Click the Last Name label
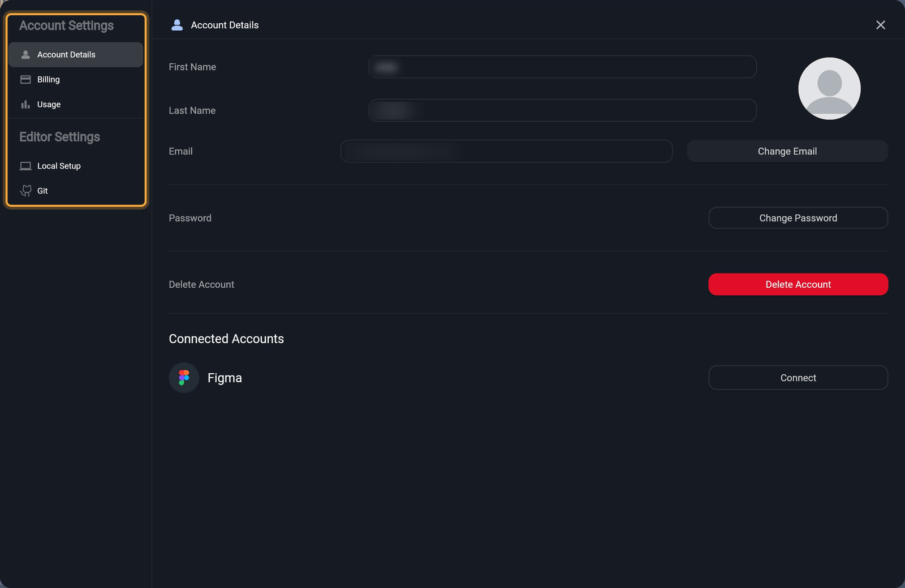 point(192,110)
